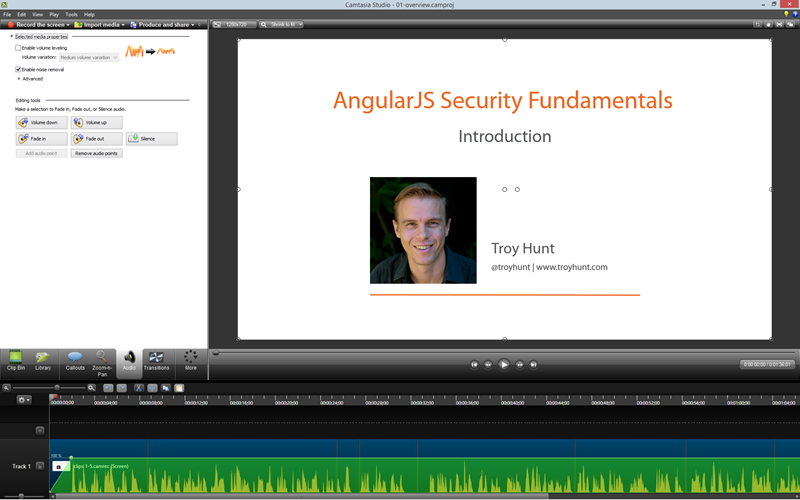Open Produce and share dropdown arrow
The height and width of the screenshot is (500, 800).
click(x=192, y=24)
